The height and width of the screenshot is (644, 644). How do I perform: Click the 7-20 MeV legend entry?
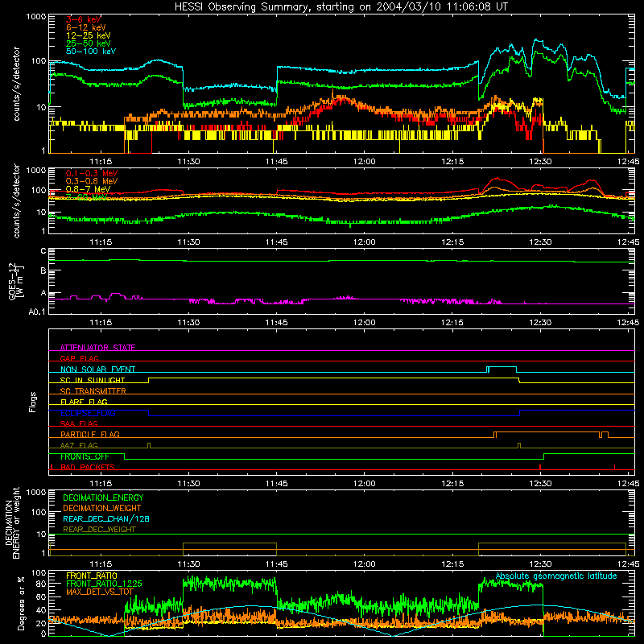tap(86, 197)
